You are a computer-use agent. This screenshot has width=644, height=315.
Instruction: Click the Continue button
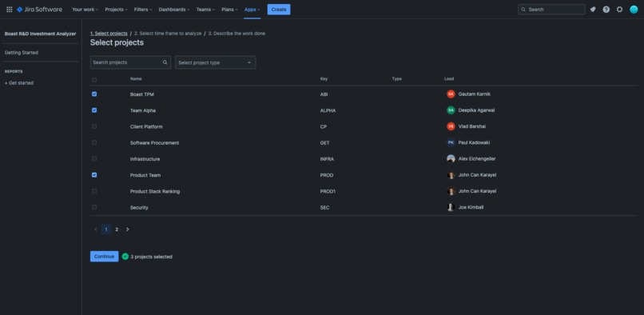click(x=105, y=257)
